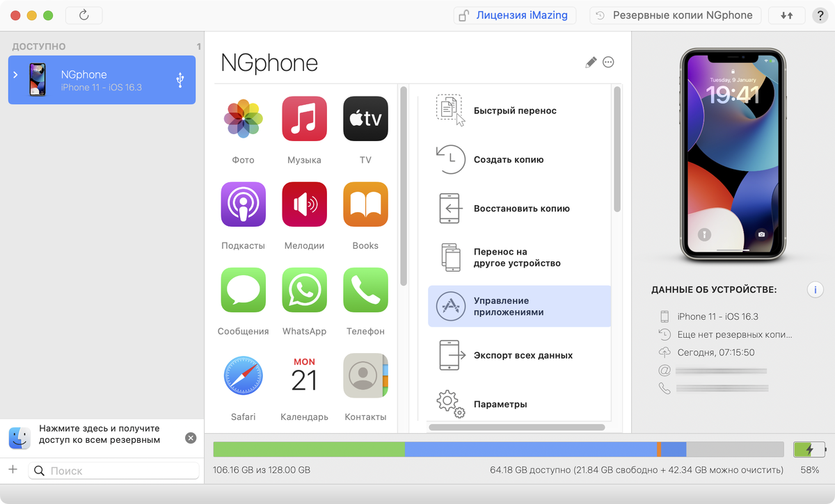Dismiss the backup access notification
The width and height of the screenshot is (835, 504).
(191, 438)
